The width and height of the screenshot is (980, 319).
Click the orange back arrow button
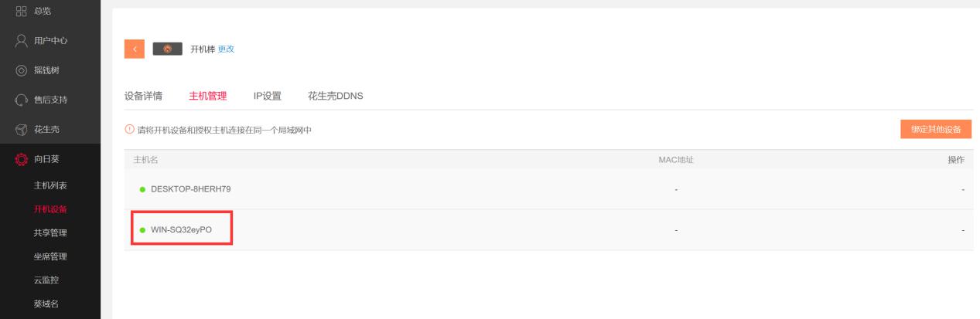tap(134, 49)
